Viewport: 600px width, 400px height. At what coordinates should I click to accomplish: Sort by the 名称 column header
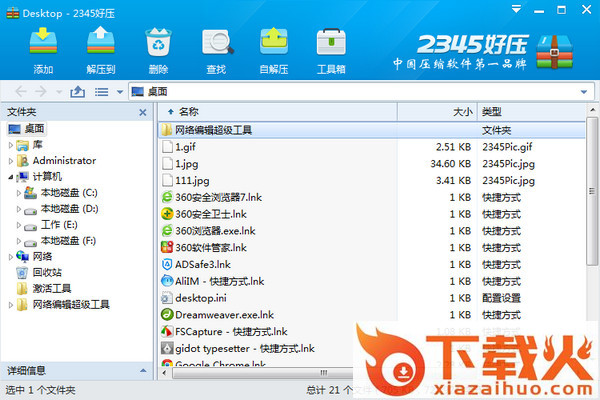pyautogui.click(x=278, y=112)
